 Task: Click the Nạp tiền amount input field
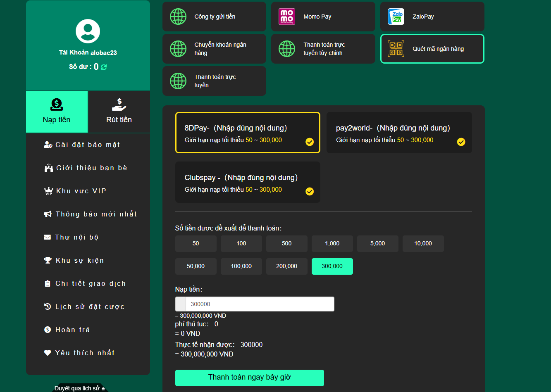click(260, 304)
